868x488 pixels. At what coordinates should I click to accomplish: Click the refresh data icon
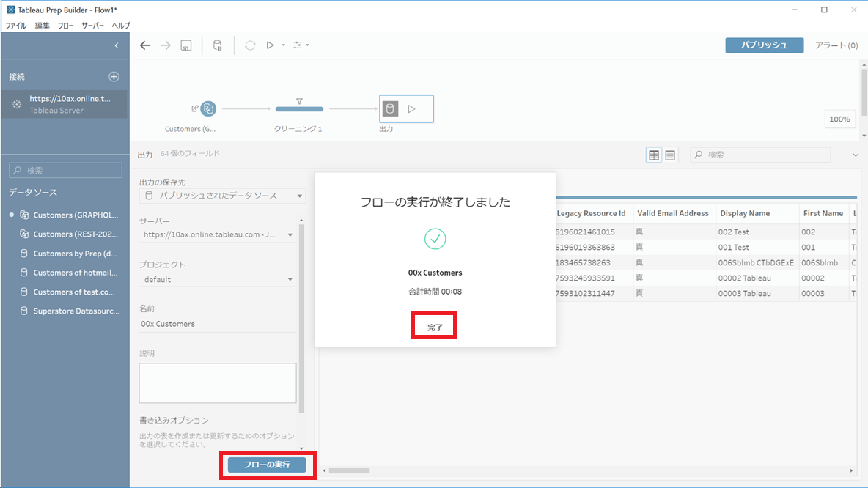click(250, 45)
